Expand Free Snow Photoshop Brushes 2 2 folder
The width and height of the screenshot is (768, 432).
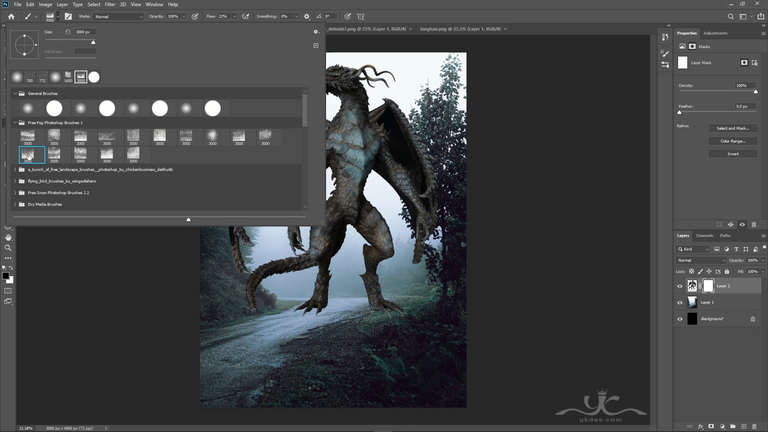click(x=15, y=193)
